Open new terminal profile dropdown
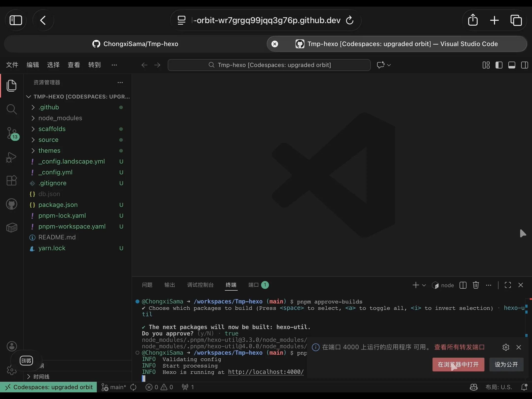This screenshot has height=399, width=532. click(424, 285)
